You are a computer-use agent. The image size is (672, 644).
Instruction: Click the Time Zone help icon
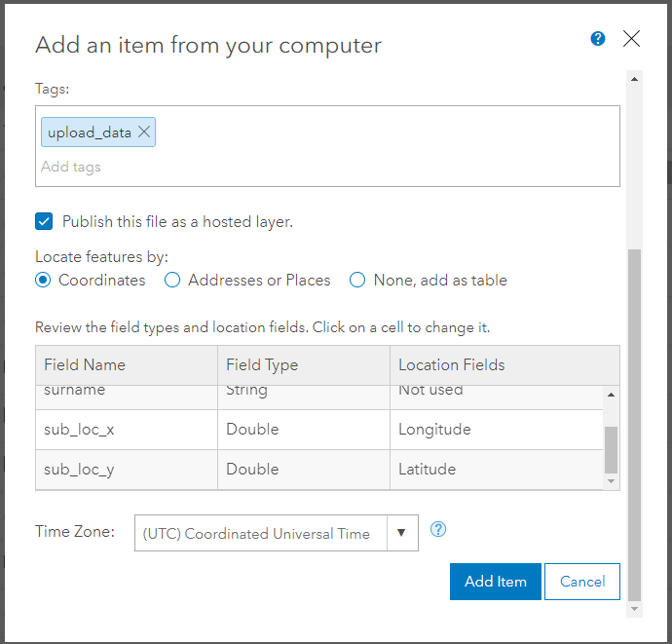tap(438, 530)
